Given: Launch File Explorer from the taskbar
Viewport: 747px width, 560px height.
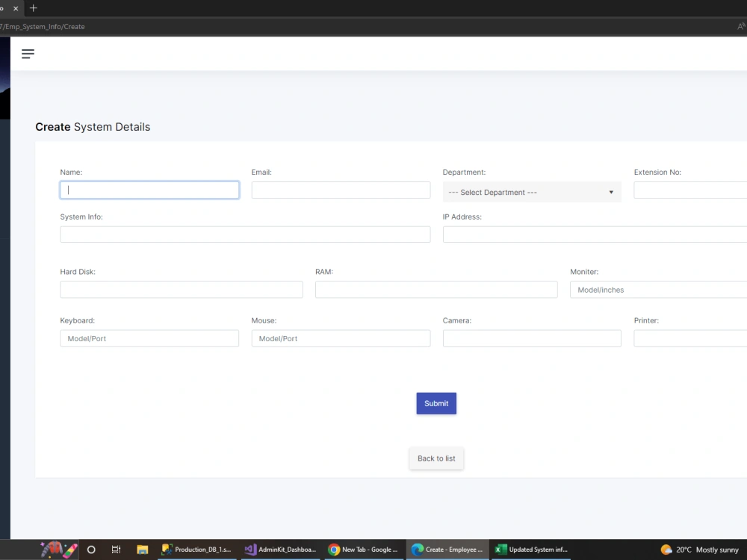Looking at the screenshot, I should [142, 550].
